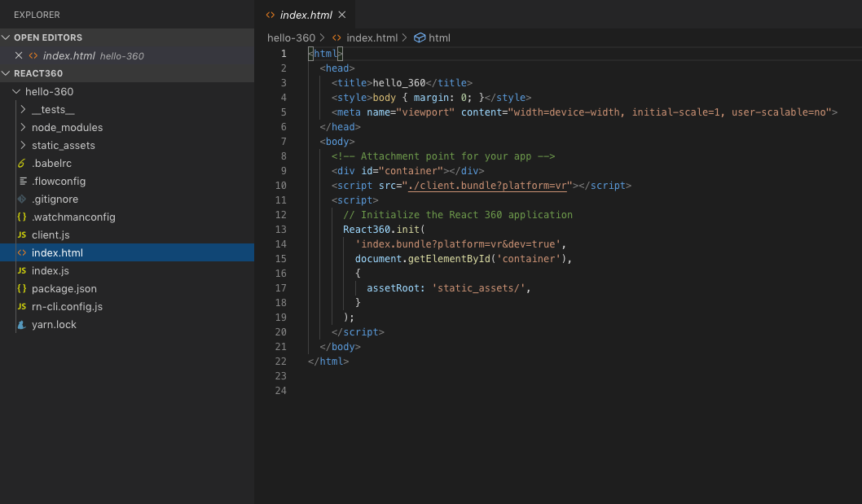This screenshot has width=862, height=504.
Task: Click the icon beside .flowconfig
Action: click(20, 181)
